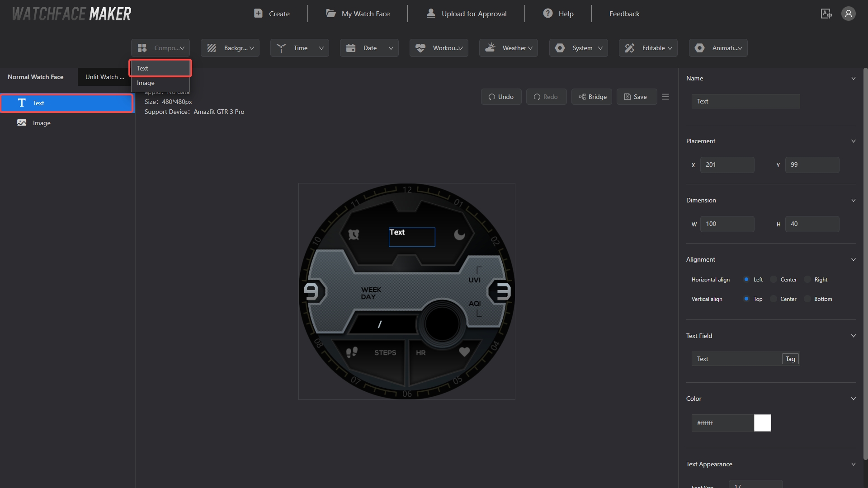Click the width W field
This screenshot has height=488, width=868.
point(727,224)
